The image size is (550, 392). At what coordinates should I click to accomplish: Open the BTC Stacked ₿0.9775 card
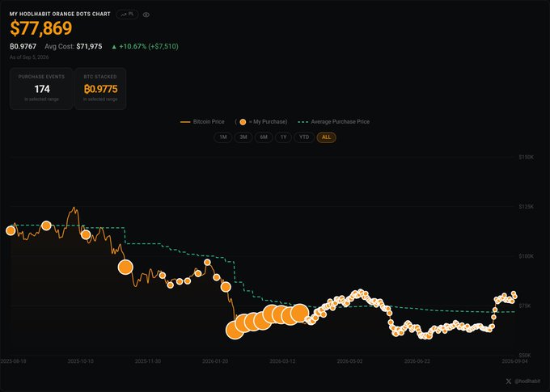tap(100, 89)
